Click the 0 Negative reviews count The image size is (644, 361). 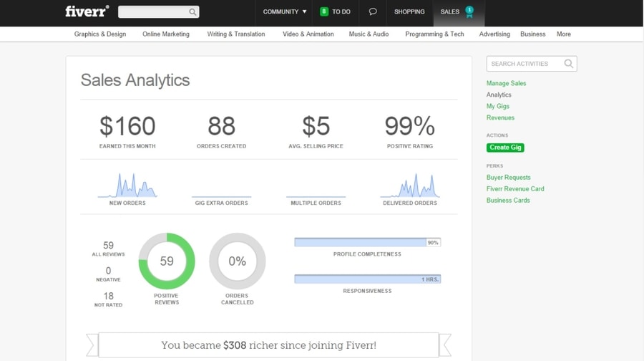click(109, 271)
